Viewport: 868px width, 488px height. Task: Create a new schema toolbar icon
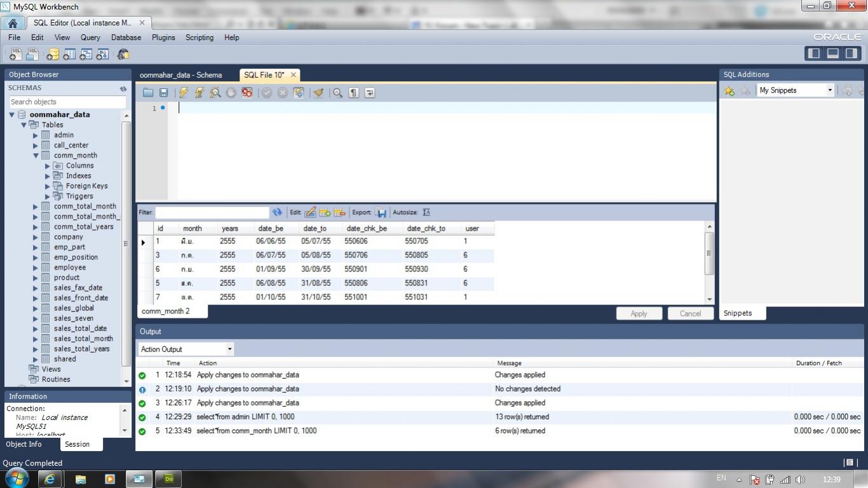click(x=53, y=55)
